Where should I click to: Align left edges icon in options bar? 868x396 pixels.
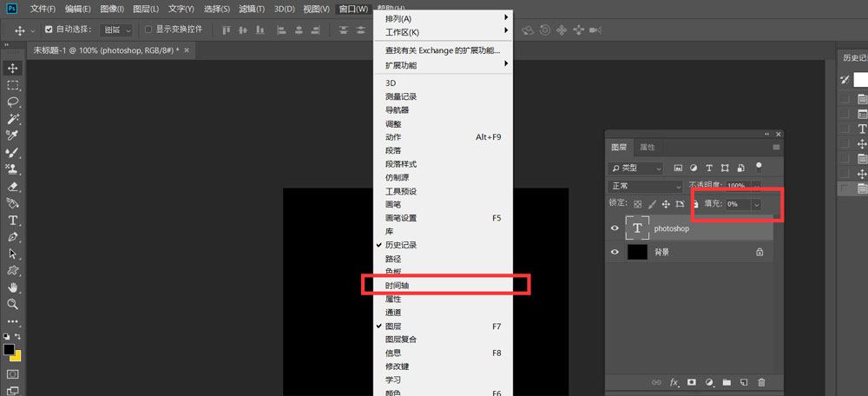point(281,30)
